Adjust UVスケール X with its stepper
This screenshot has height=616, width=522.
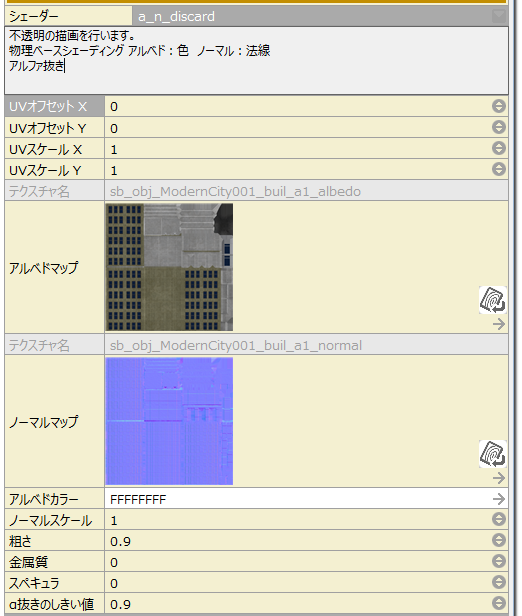(499, 148)
